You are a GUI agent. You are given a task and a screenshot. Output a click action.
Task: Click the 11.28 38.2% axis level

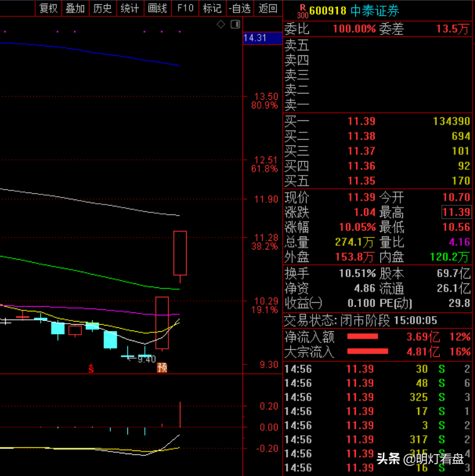265,242
